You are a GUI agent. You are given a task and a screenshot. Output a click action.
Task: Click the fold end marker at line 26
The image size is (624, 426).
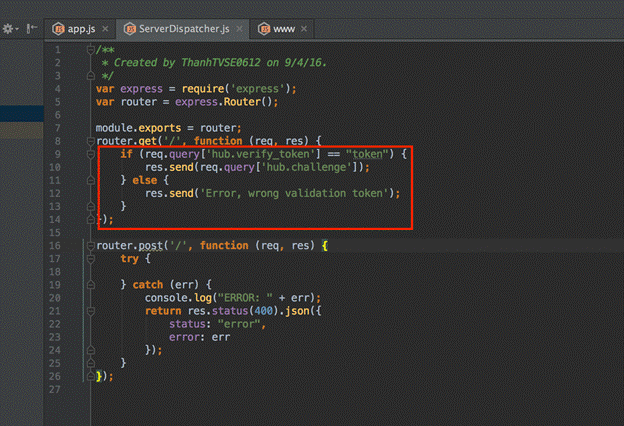click(x=91, y=376)
